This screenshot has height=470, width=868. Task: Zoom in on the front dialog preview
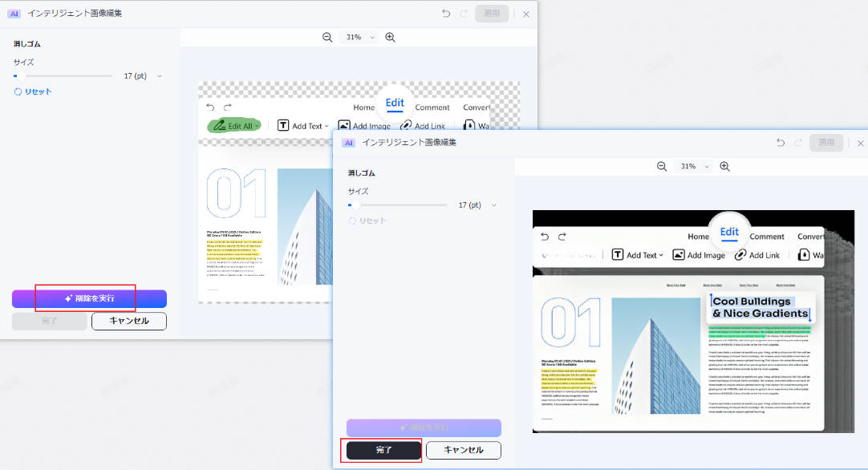click(724, 166)
